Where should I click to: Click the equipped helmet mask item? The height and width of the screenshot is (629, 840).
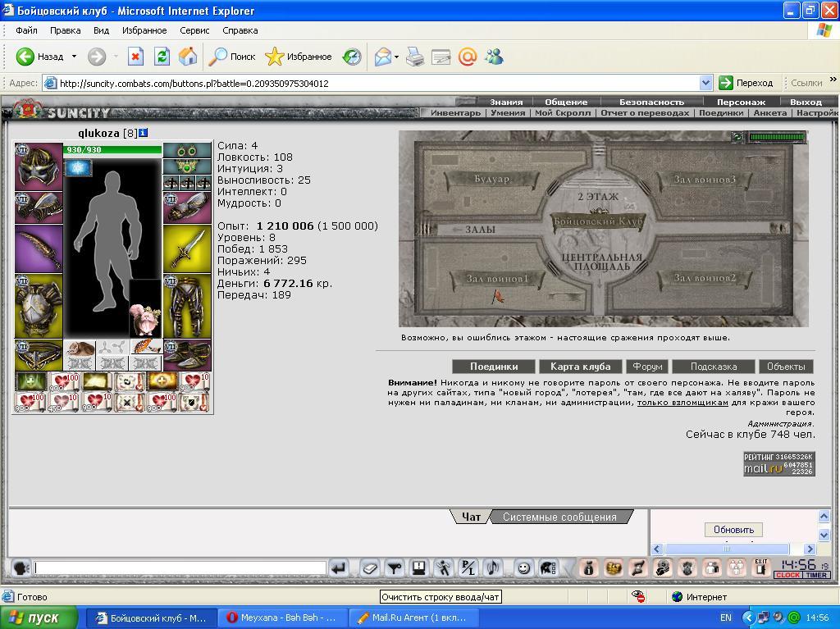[39, 166]
